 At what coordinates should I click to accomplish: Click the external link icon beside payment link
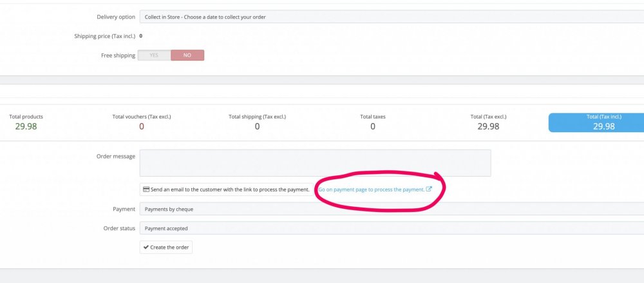click(429, 190)
